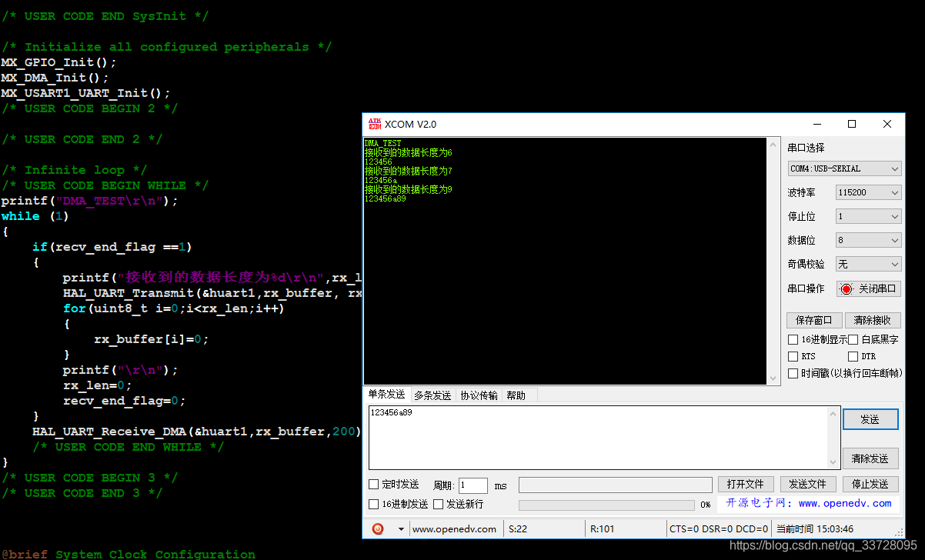Click while (1) line in code editor
925x560 pixels.
(35, 216)
